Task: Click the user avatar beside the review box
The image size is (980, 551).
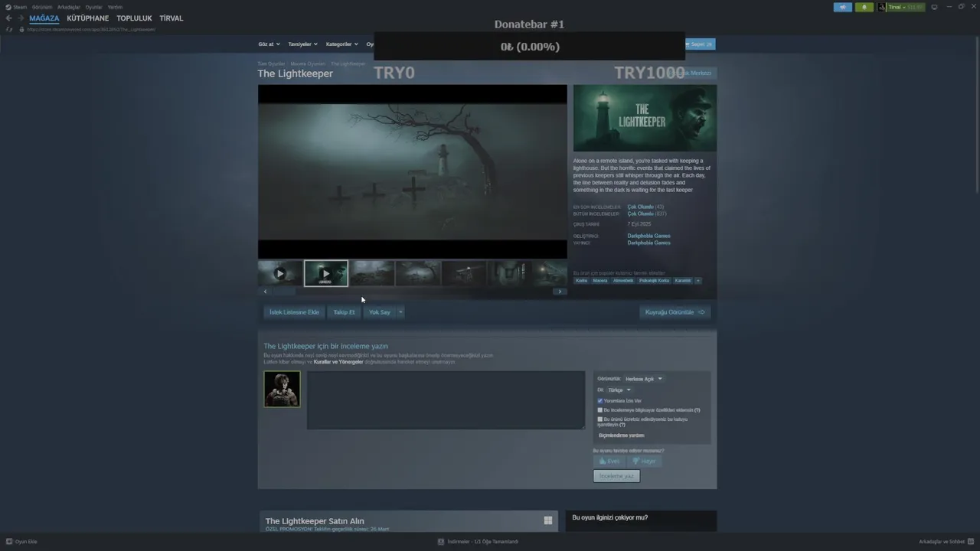Action: coord(282,389)
